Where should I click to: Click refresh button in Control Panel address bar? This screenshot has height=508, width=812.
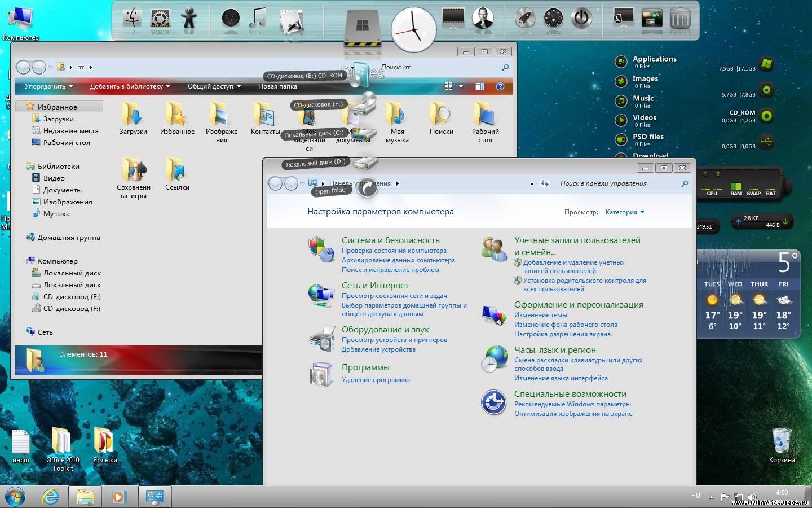(x=544, y=184)
